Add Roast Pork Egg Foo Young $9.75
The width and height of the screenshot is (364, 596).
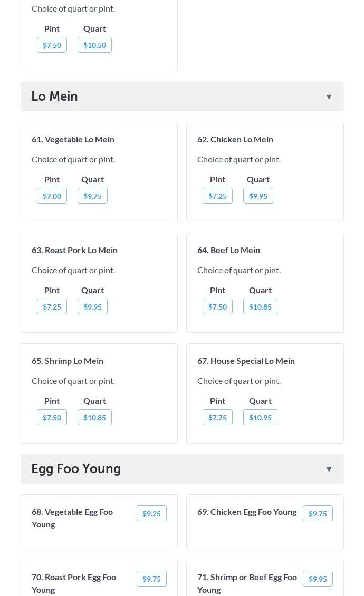pyautogui.click(x=151, y=579)
